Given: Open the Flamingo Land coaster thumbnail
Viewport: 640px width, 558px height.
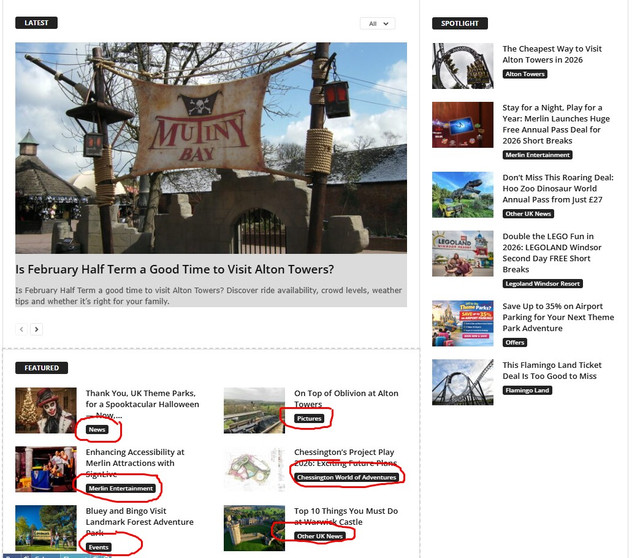Looking at the screenshot, I should tap(463, 382).
